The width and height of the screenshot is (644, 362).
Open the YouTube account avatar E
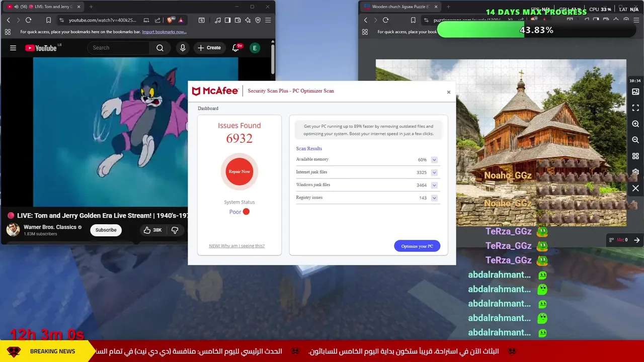[255, 48]
